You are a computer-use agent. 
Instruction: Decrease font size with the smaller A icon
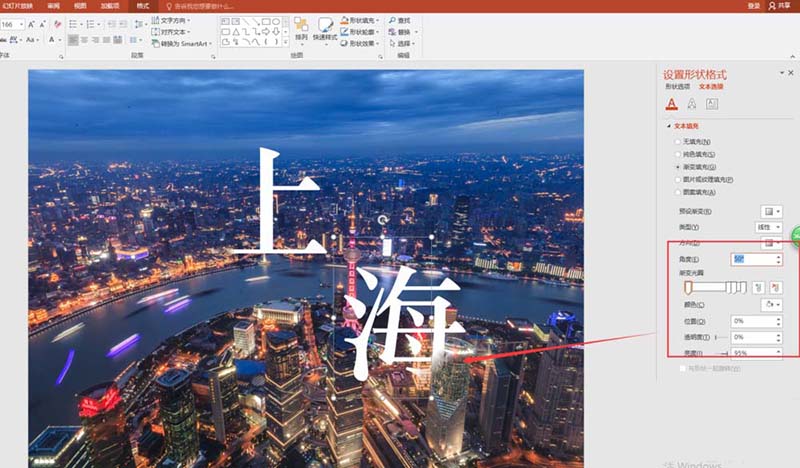(43, 24)
